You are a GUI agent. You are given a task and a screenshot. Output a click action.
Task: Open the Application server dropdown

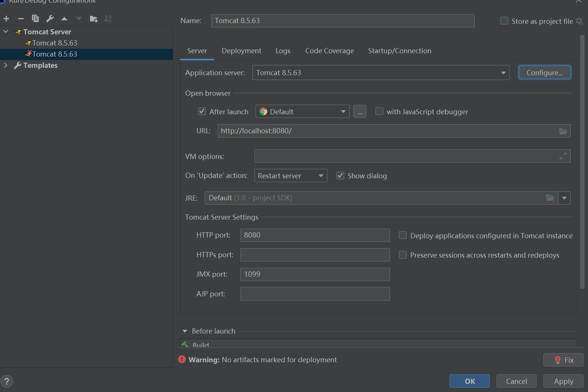click(503, 73)
